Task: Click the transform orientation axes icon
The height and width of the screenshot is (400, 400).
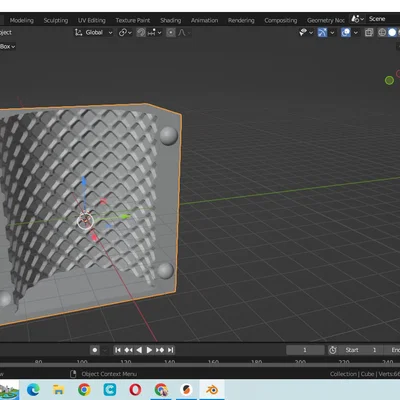Action: pos(78,32)
